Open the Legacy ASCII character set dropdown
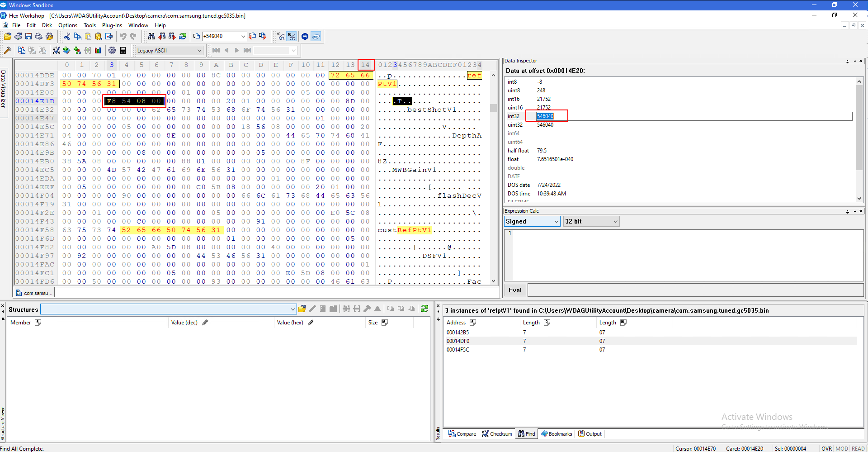This screenshot has width=868, height=452. click(199, 50)
